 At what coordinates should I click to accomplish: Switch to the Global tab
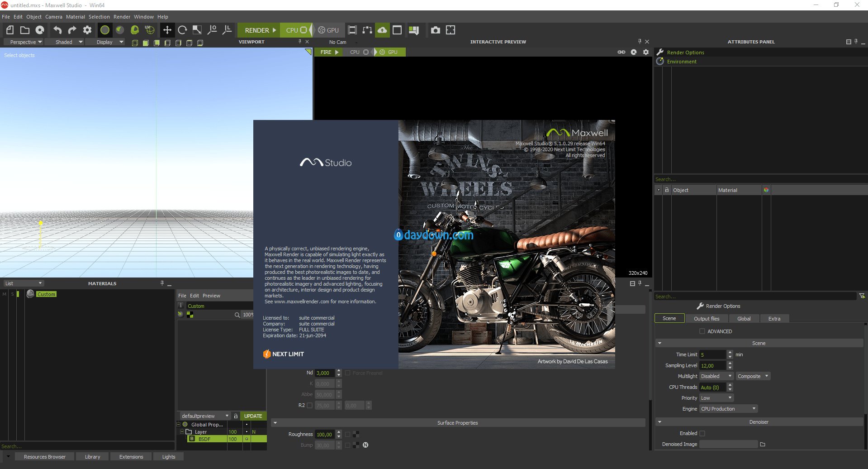coord(744,319)
